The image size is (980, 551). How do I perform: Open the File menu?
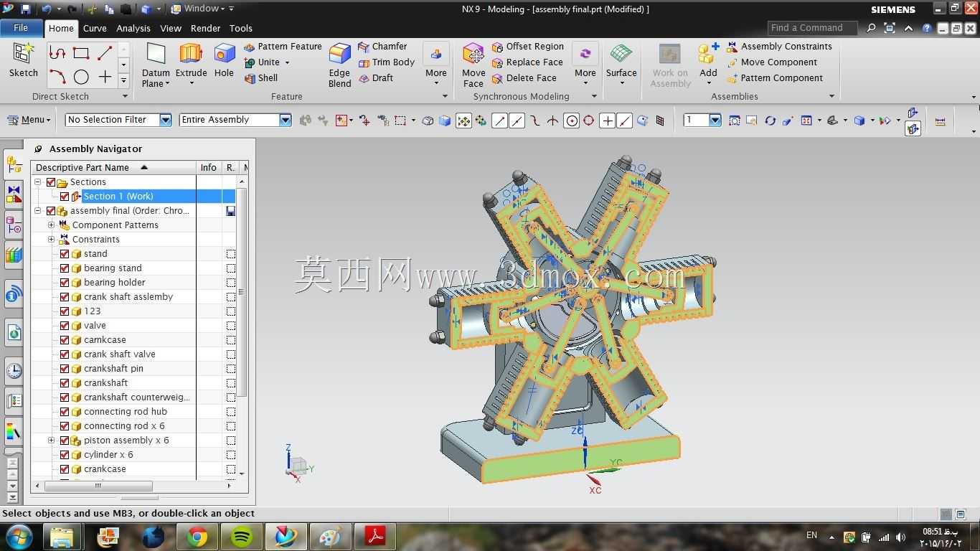point(21,28)
